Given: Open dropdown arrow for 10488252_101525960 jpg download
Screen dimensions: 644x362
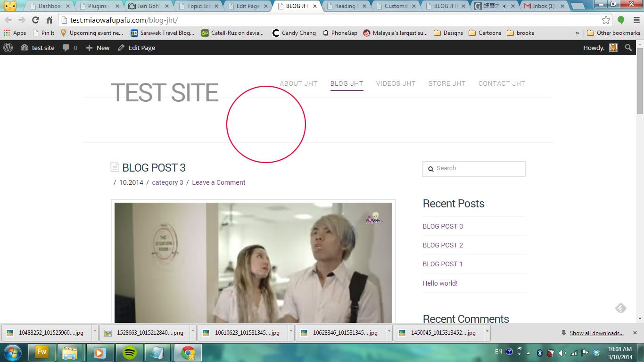Looking at the screenshot, I should click(x=95, y=332).
